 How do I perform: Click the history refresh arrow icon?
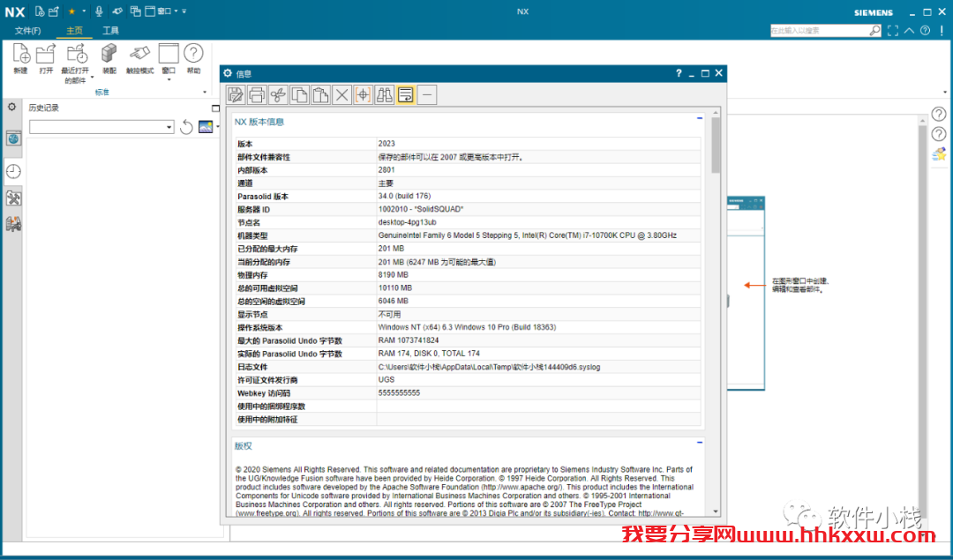tap(186, 127)
